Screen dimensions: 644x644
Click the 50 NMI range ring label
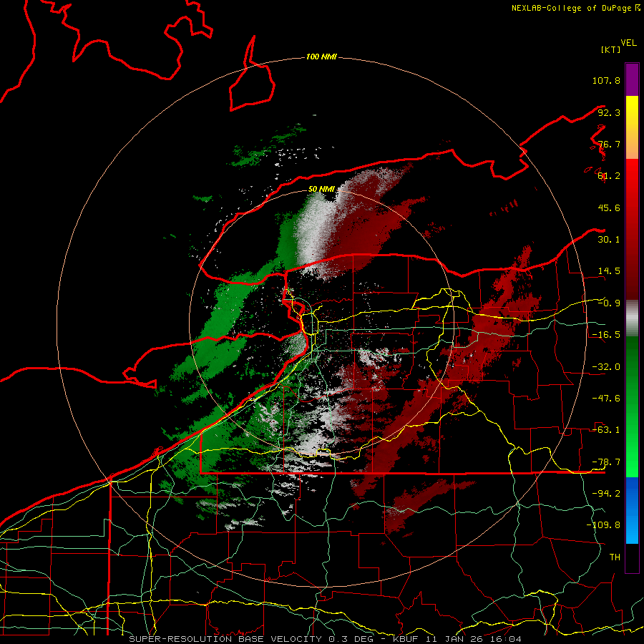pos(321,189)
